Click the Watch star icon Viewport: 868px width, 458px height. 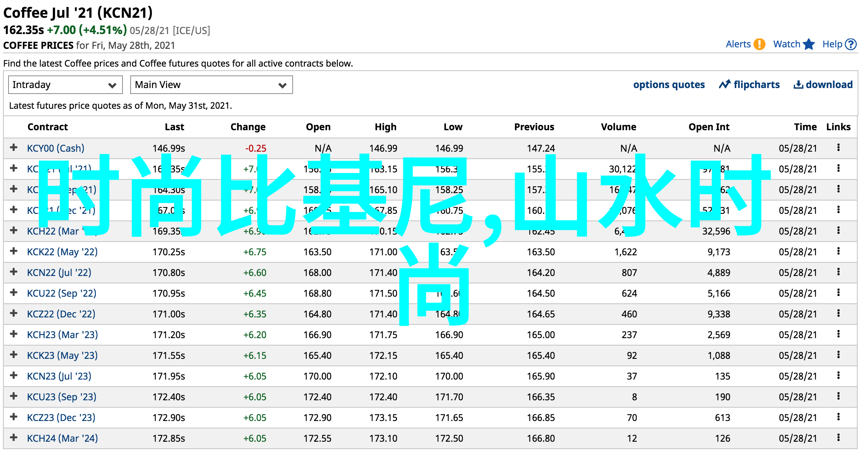pos(809,44)
